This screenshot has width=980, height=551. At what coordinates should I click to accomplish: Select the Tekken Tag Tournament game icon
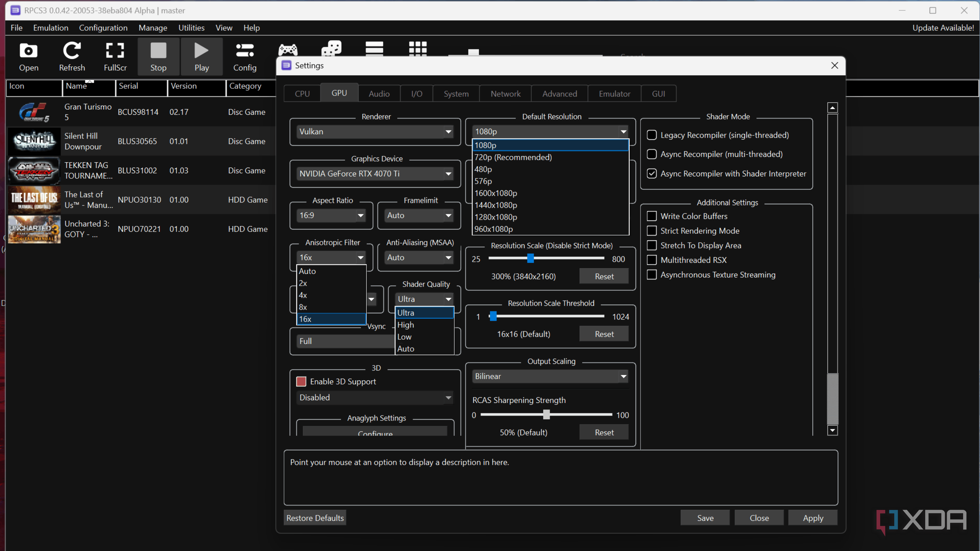pos(34,171)
